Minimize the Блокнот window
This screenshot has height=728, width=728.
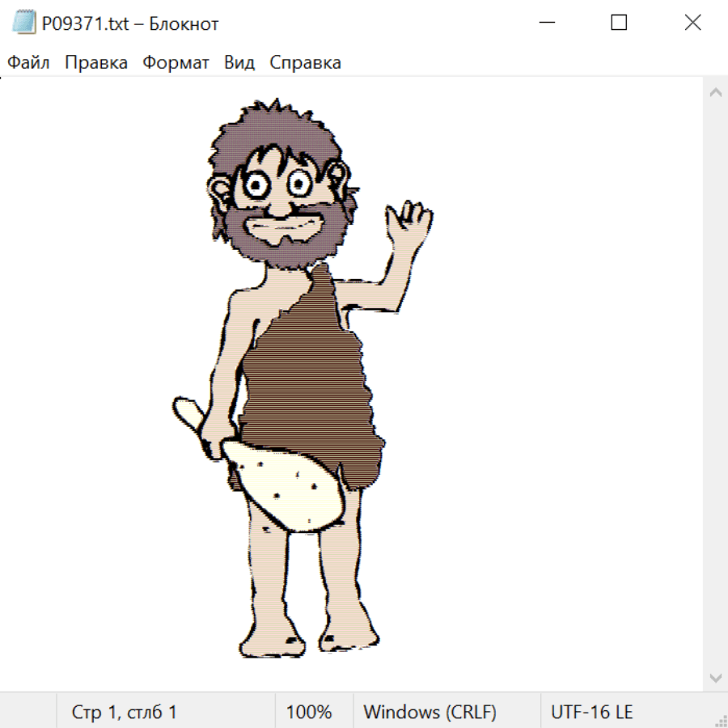pos(546,23)
